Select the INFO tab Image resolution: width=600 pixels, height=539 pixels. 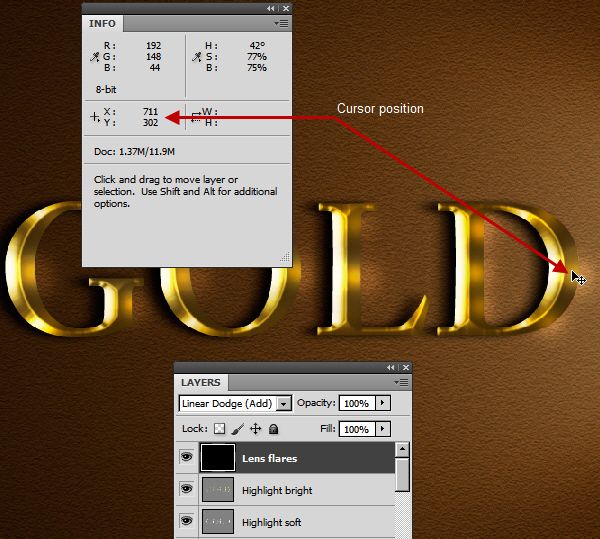(102, 24)
